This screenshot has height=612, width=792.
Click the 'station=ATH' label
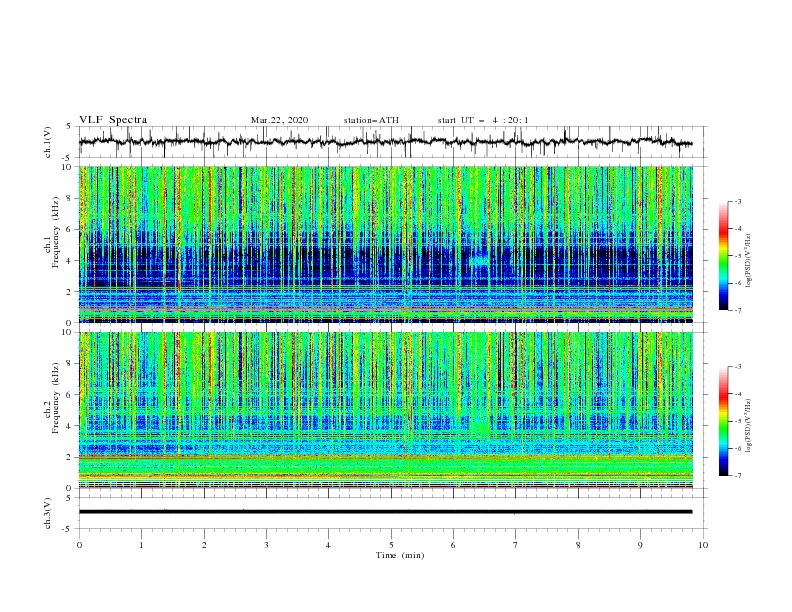[x=371, y=120]
